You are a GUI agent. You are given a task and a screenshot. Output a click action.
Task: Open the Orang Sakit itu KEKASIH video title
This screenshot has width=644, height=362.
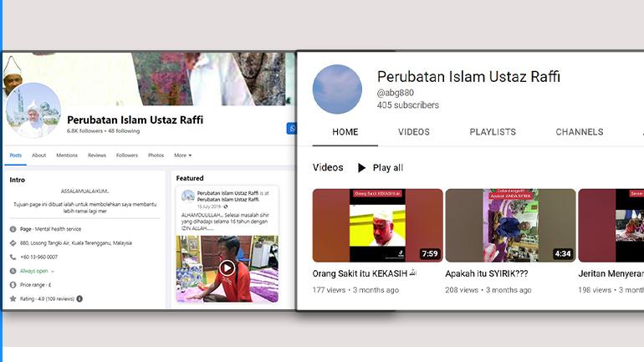point(364,273)
